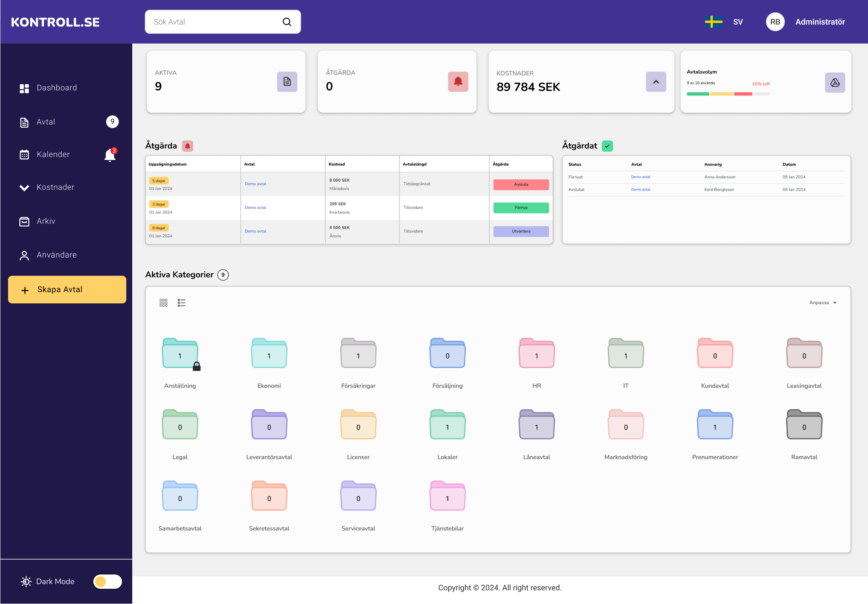The height and width of the screenshot is (604, 868).
Task: Click the Avtalsvolym usage progress bar
Action: [728, 94]
